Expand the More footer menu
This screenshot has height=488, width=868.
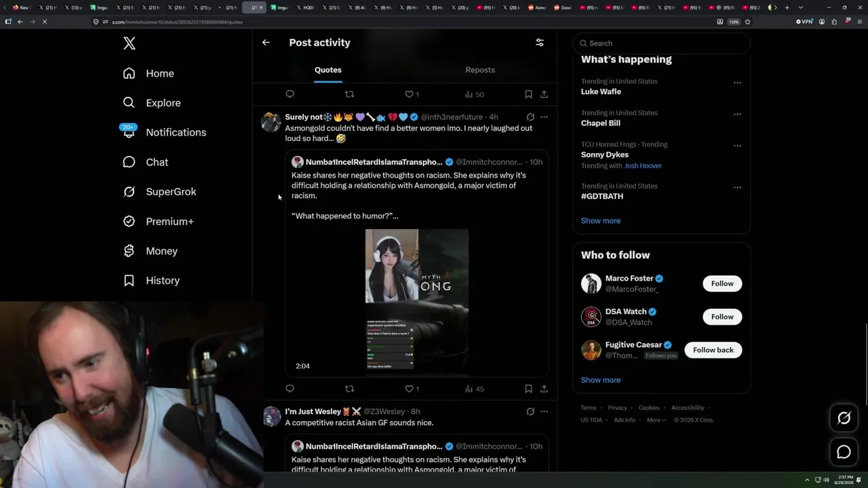pyautogui.click(x=656, y=420)
